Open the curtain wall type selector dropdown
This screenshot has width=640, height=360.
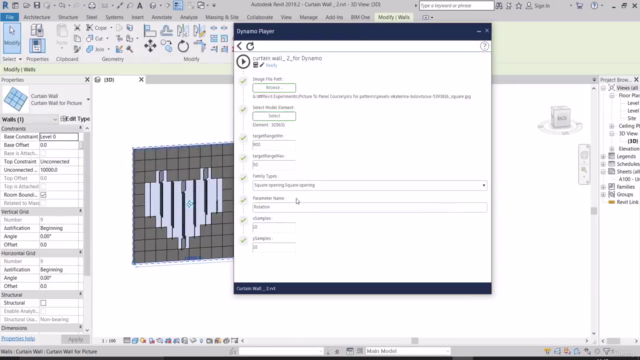tap(88, 99)
